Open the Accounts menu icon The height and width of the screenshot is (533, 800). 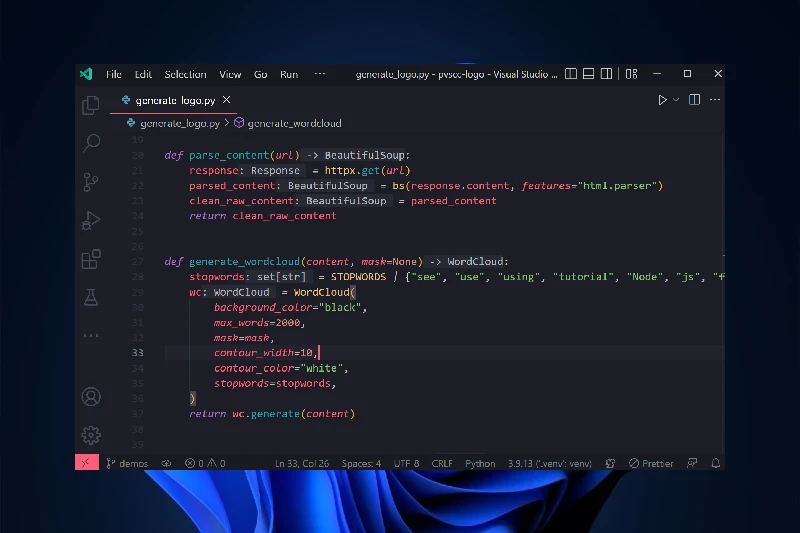tap(91, 397)
